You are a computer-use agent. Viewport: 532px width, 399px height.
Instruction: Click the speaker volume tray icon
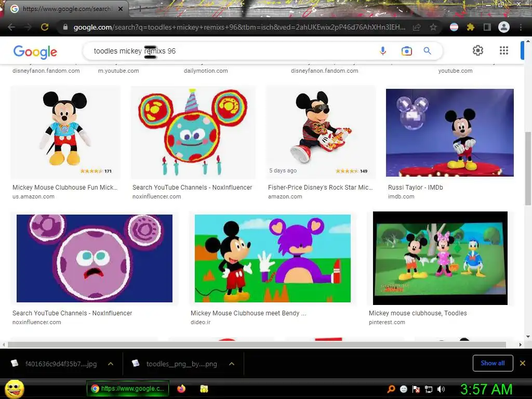tap(441, 389)
